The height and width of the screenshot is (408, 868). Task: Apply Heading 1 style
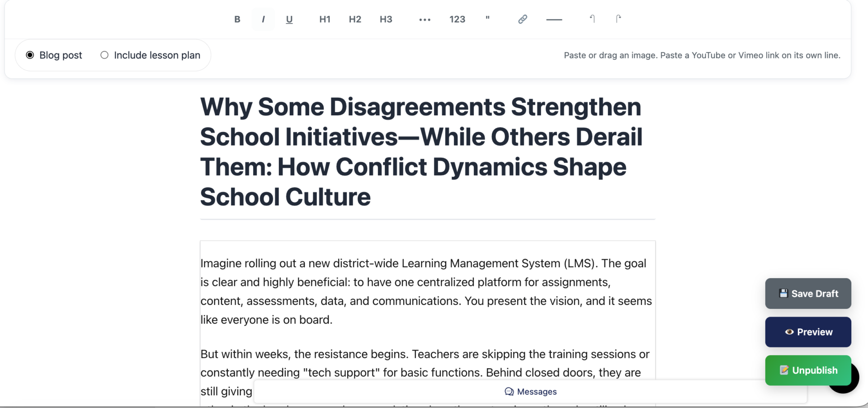click(x=325, y=19)
